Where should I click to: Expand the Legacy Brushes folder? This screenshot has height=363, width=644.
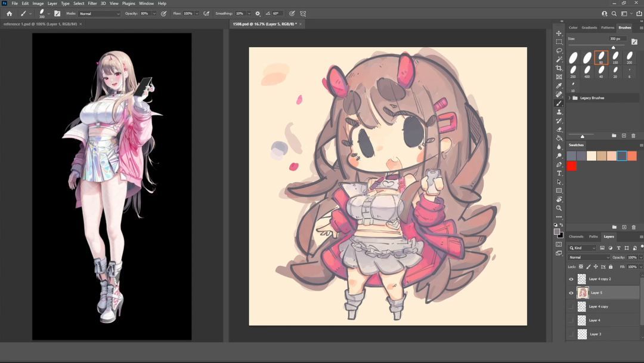click(x=569, y=98)
